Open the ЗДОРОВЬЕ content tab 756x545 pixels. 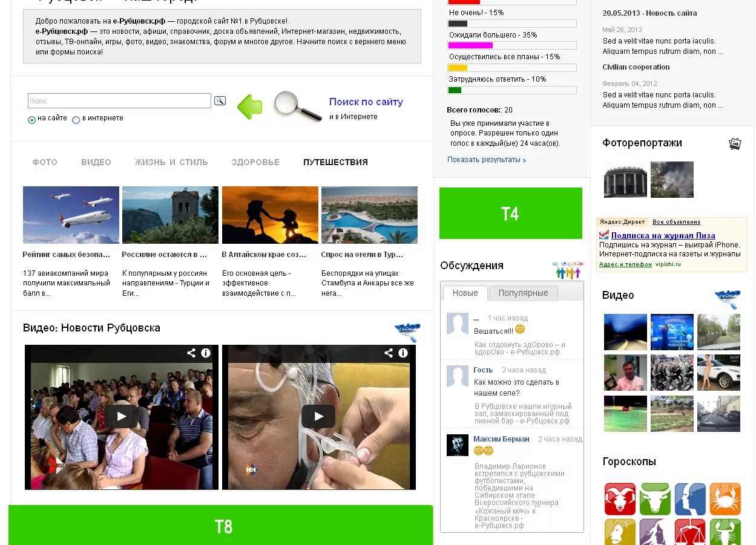point(255,162)
